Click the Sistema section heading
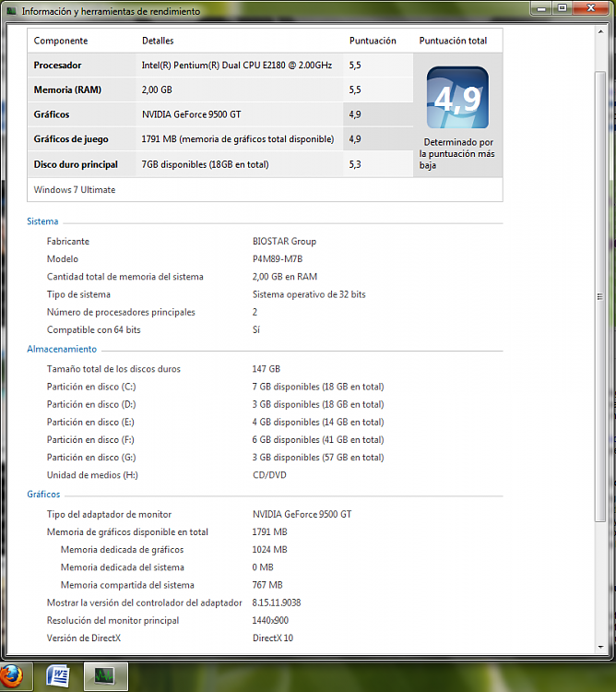Image resolution: width=616 pixels, height=692 pixels. [42, 221]
